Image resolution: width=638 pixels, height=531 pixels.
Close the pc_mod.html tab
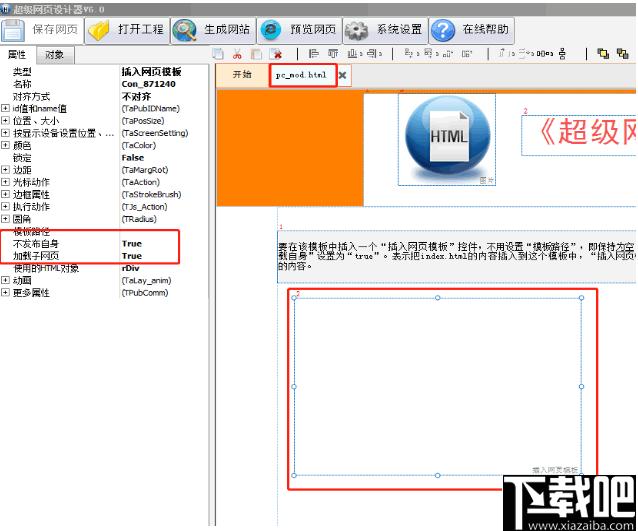342,75
